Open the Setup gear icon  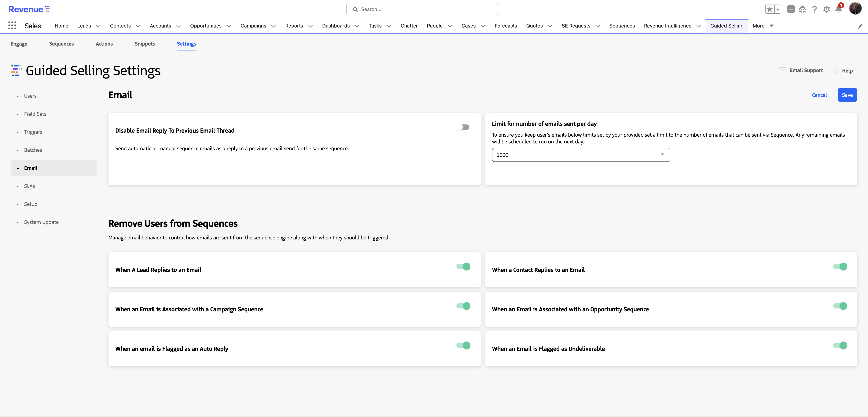pos(827,9)
